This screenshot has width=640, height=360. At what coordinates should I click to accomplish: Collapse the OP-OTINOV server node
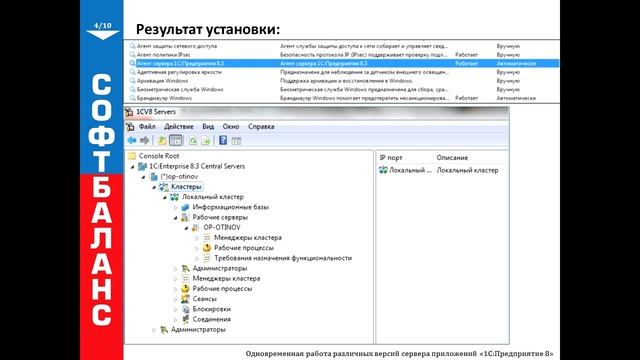coord(187,228)
